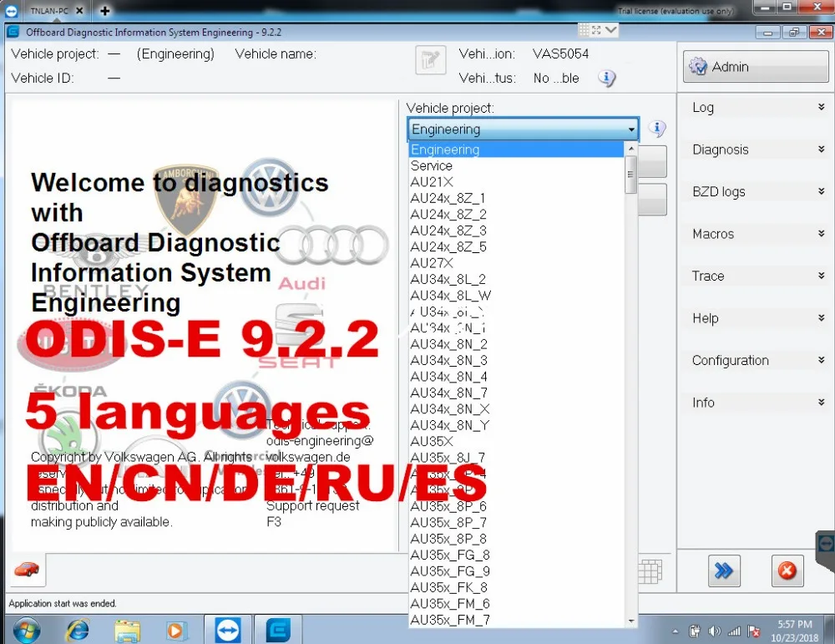Click ODIS Engineering taskbar icon

click(278, 630)
